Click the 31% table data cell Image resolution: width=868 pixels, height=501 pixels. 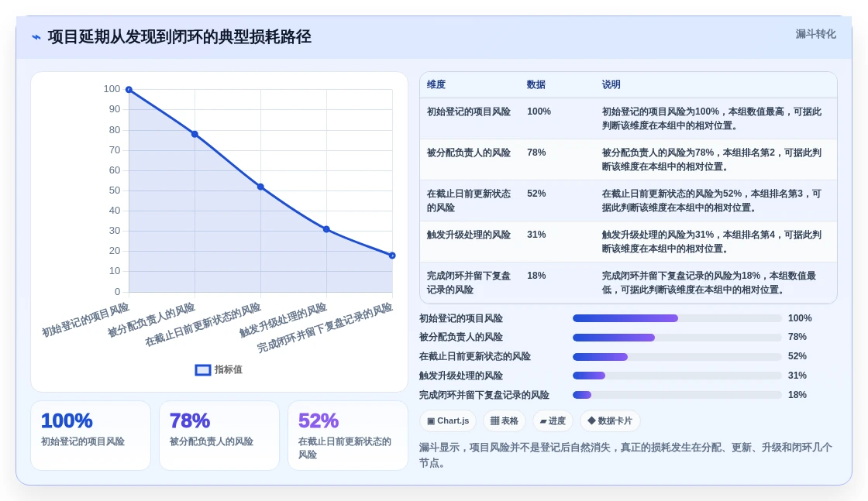point(536,235)
